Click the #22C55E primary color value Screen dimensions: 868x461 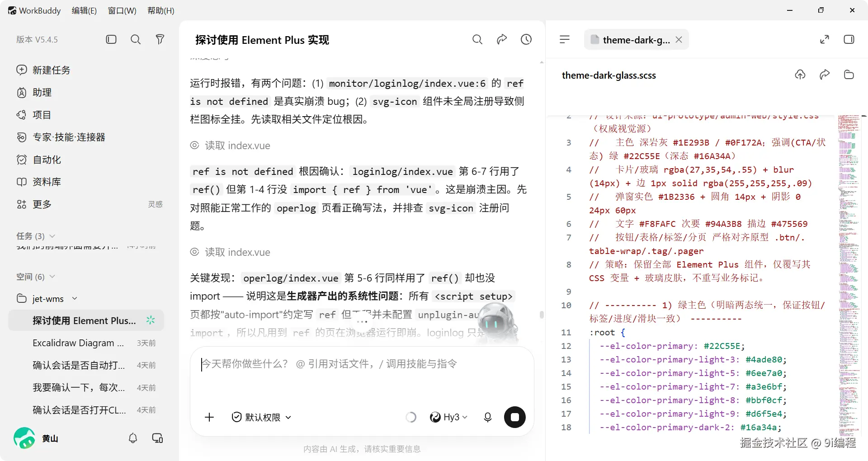(722, 346)
